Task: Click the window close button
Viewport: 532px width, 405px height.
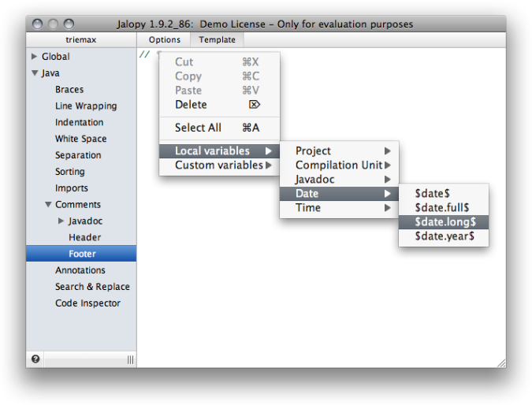Action: (37, 24)
